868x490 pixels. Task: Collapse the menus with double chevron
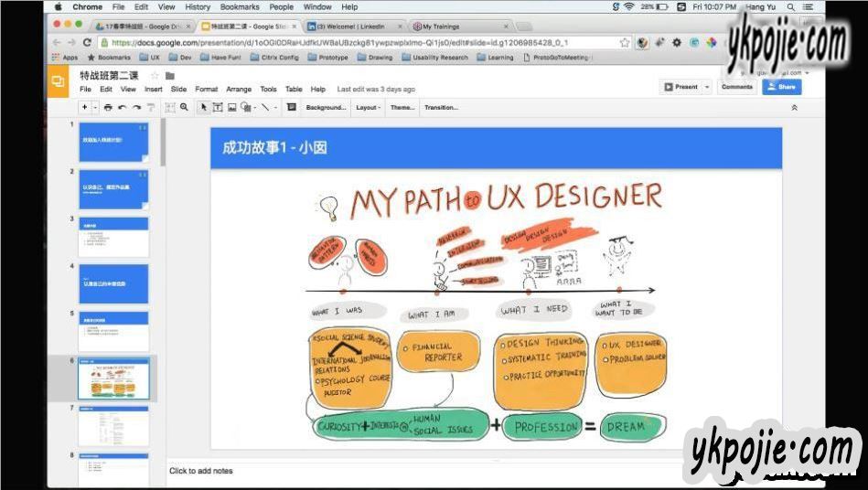coord(794,107)
